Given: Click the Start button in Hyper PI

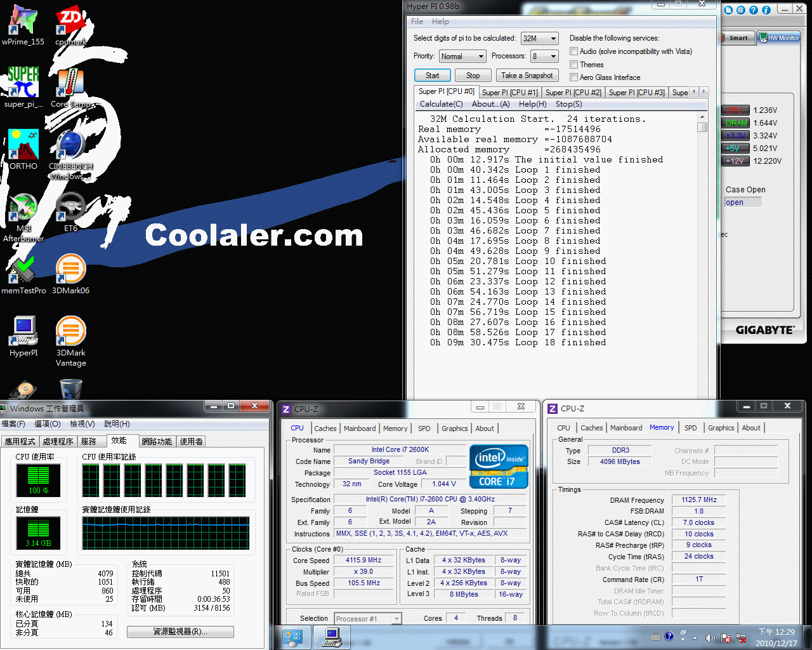Looking at the screenshot, I should (432, 75).
